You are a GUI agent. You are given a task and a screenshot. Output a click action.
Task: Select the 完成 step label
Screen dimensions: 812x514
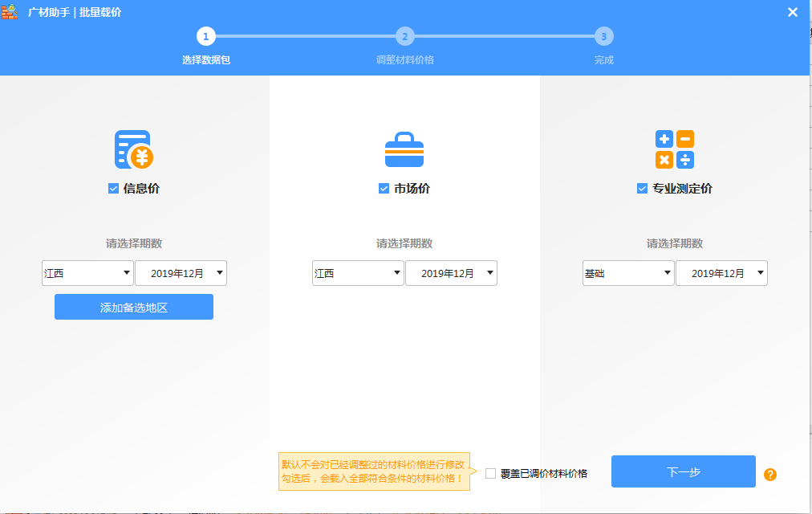tap(603, 60)
